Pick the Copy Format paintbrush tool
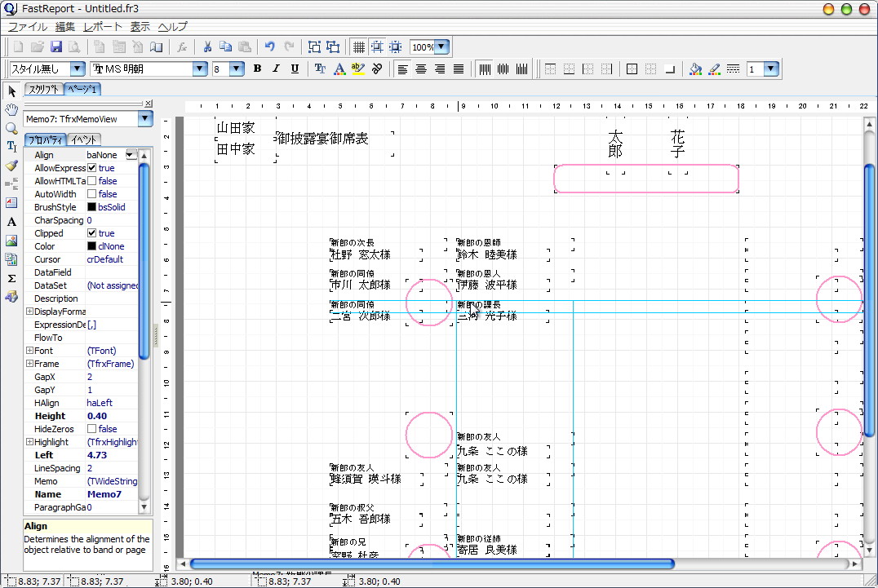 pyautogui.click(x=11, y=166)
